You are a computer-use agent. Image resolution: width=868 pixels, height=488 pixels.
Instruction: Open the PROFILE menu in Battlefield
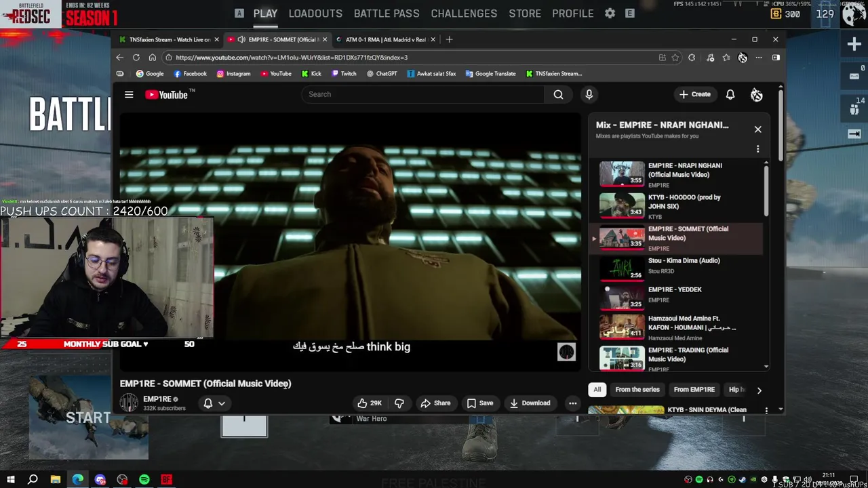coord(572,14)
